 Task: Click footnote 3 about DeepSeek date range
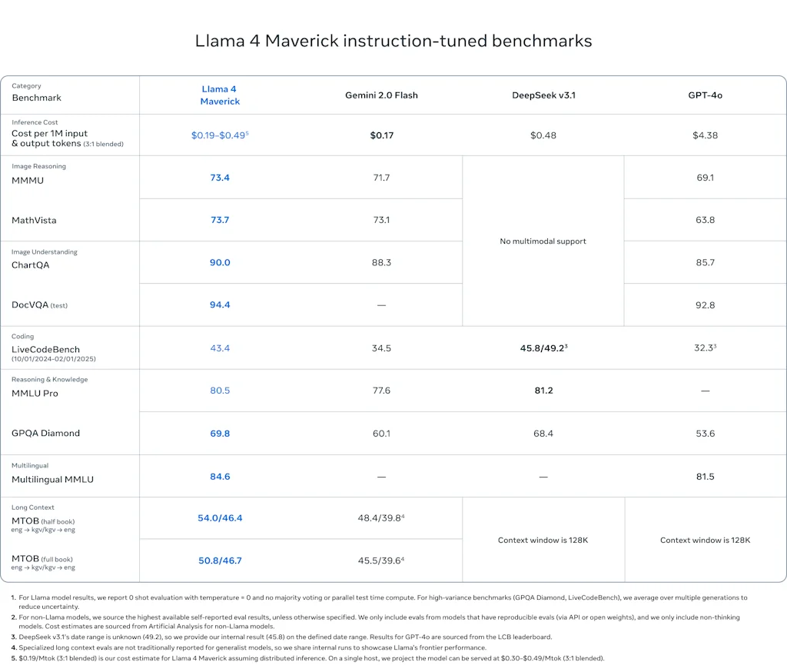click(281, 637)
